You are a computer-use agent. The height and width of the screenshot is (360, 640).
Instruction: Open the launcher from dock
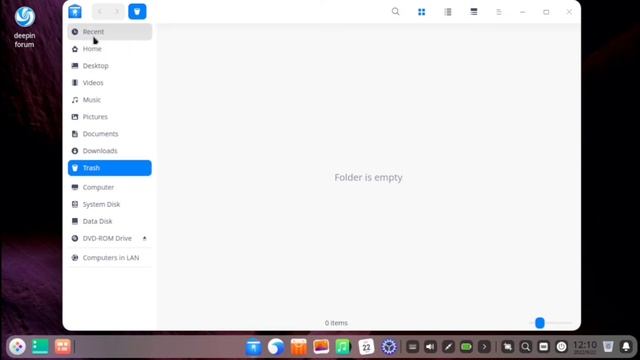coord(18,347)
